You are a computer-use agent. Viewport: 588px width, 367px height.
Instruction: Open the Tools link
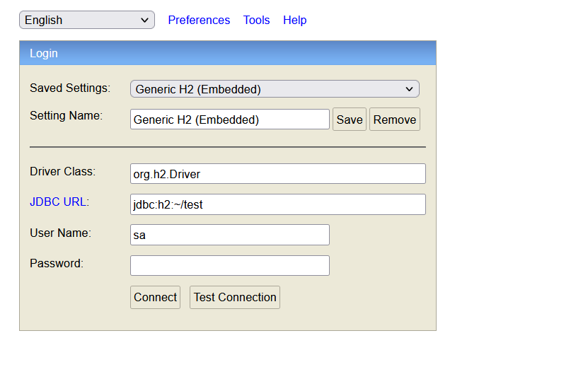coord(256,20)
